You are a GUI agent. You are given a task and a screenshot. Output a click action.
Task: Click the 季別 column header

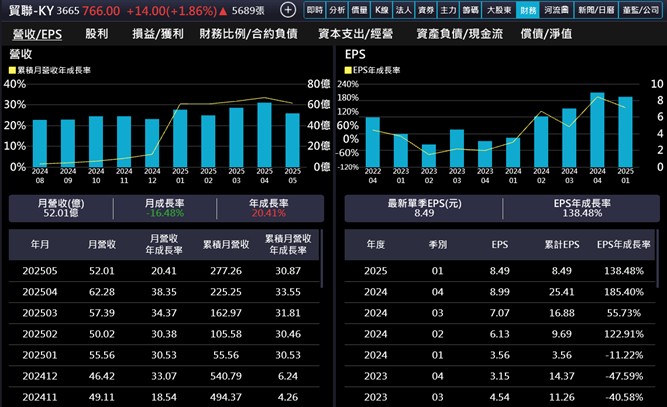coord(437,245)
